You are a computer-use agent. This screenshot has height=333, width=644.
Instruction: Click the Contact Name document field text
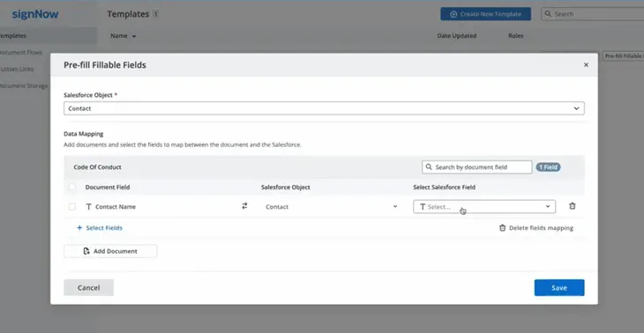tap(116, 207)
